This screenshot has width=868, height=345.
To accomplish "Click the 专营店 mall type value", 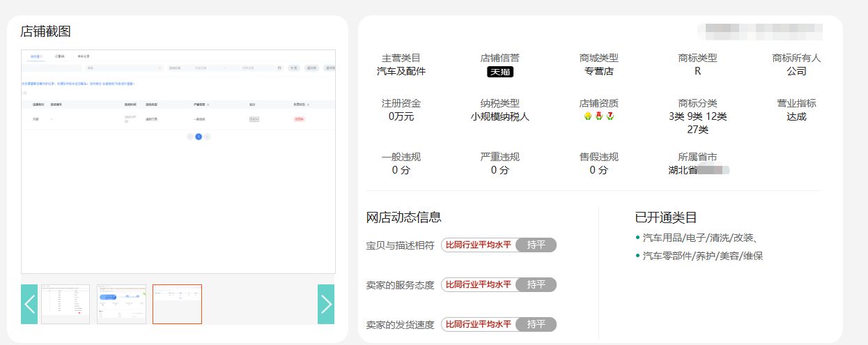I will point(598,71).
